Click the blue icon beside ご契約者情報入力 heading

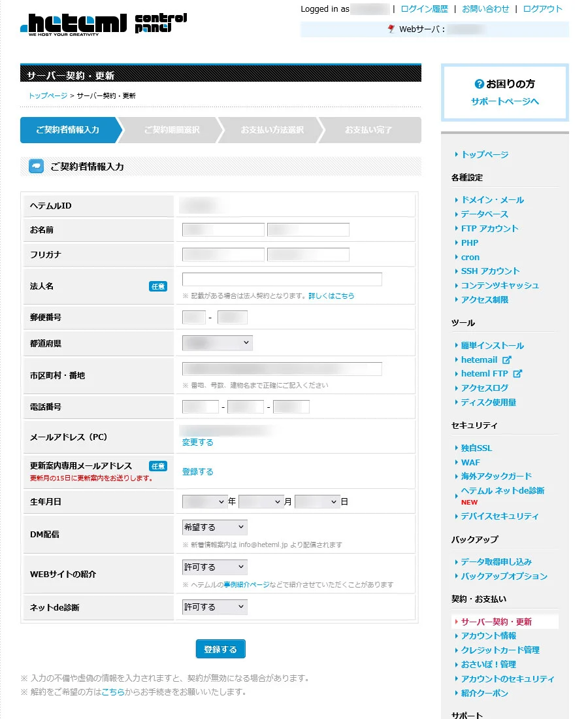pyautogui.click(x=36, y=167)
